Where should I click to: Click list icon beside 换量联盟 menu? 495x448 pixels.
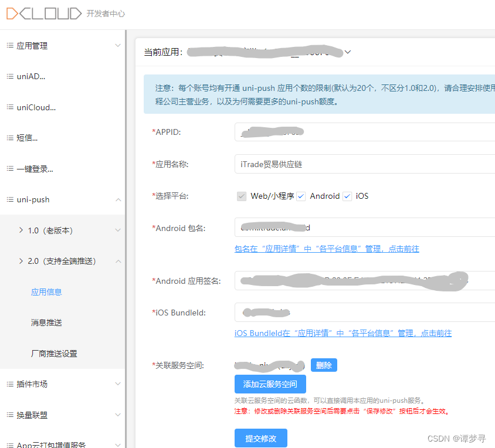click(10, 415)
